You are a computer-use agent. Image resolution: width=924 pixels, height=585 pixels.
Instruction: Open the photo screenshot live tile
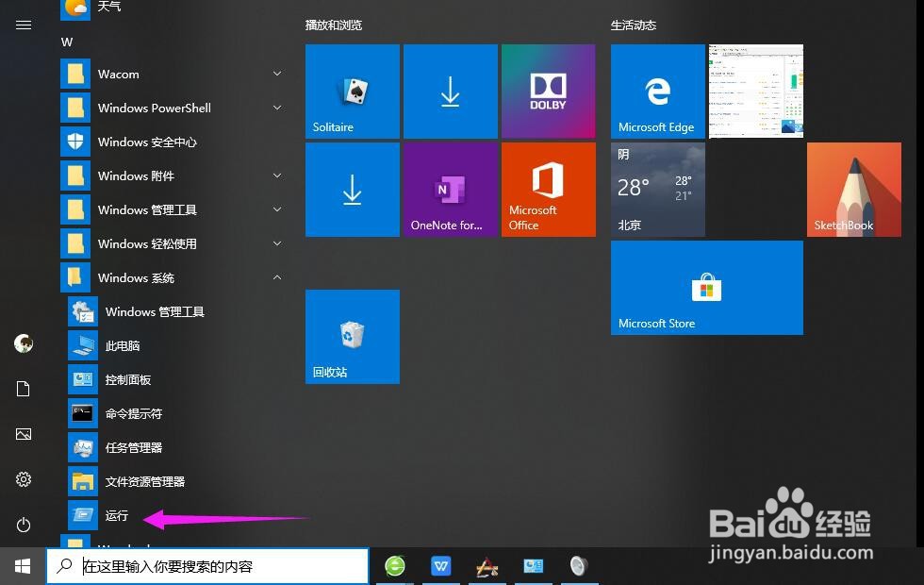coord(756,92)
